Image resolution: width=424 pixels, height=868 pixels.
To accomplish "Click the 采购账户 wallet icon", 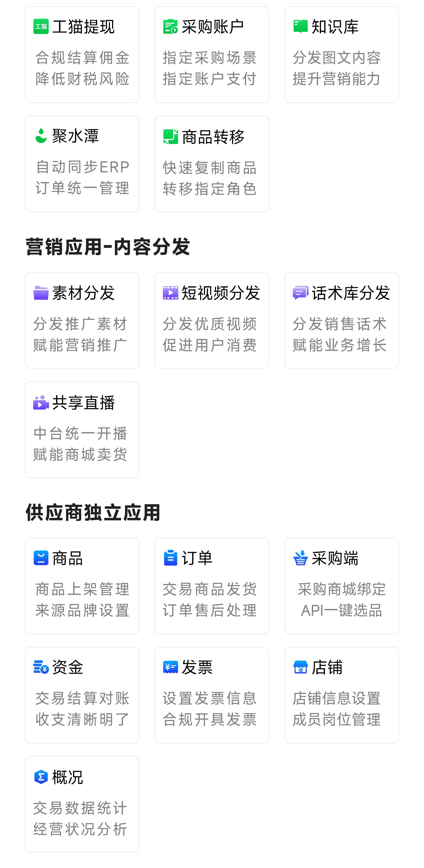I will pos(170,27).
